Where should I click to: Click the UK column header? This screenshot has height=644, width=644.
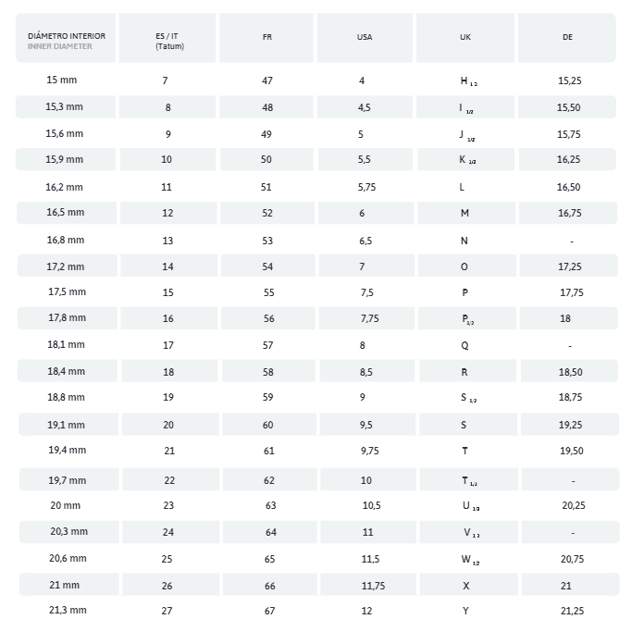point(464,37)
